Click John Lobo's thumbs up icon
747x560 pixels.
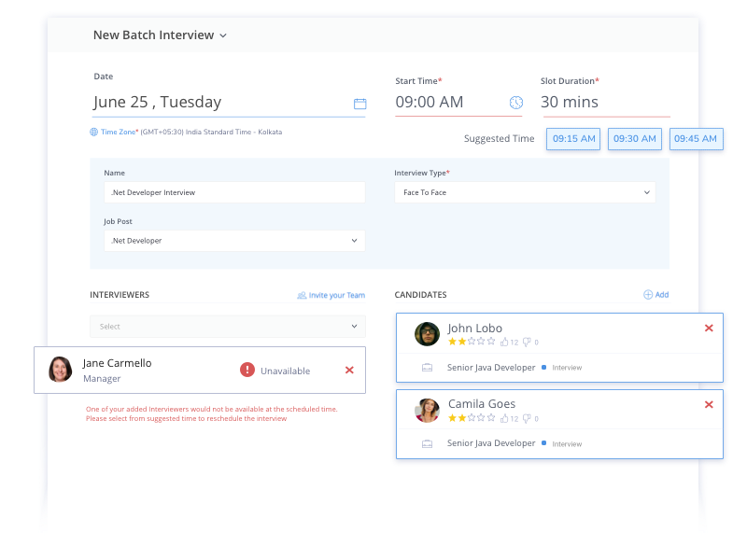click(x=503, y=342)
